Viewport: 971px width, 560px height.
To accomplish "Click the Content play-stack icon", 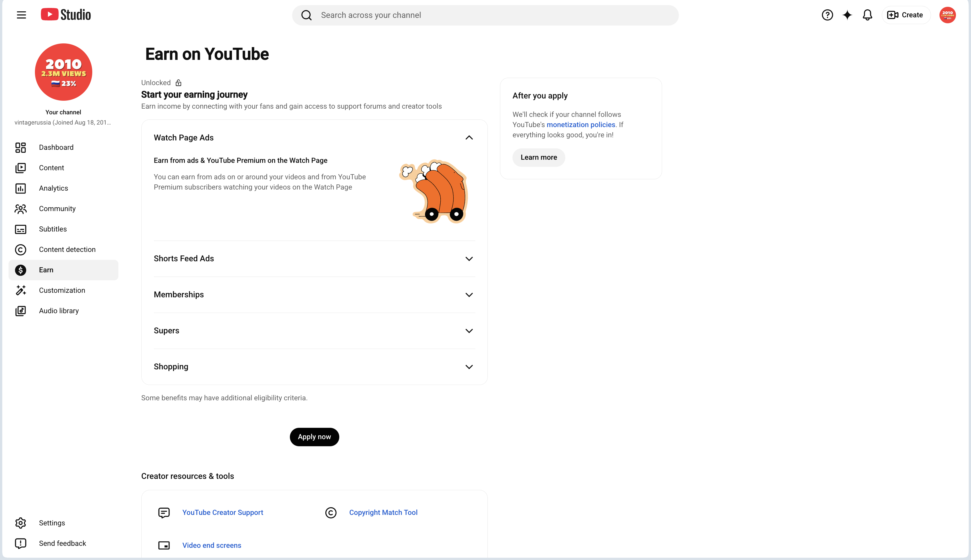I will pos(20,168).
